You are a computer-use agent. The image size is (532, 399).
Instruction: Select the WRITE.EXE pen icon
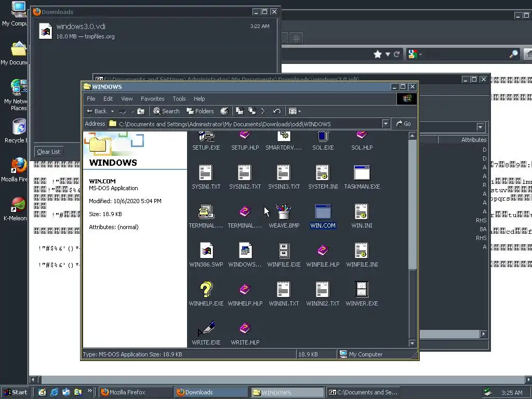tap(206, 333)
